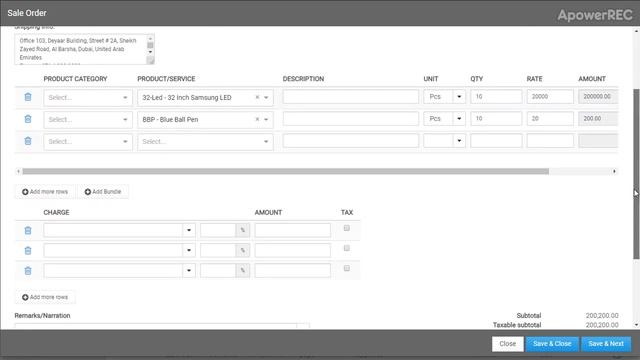
Task: Click the Remarks/Narration text box
Action: (x=161, y=326)
